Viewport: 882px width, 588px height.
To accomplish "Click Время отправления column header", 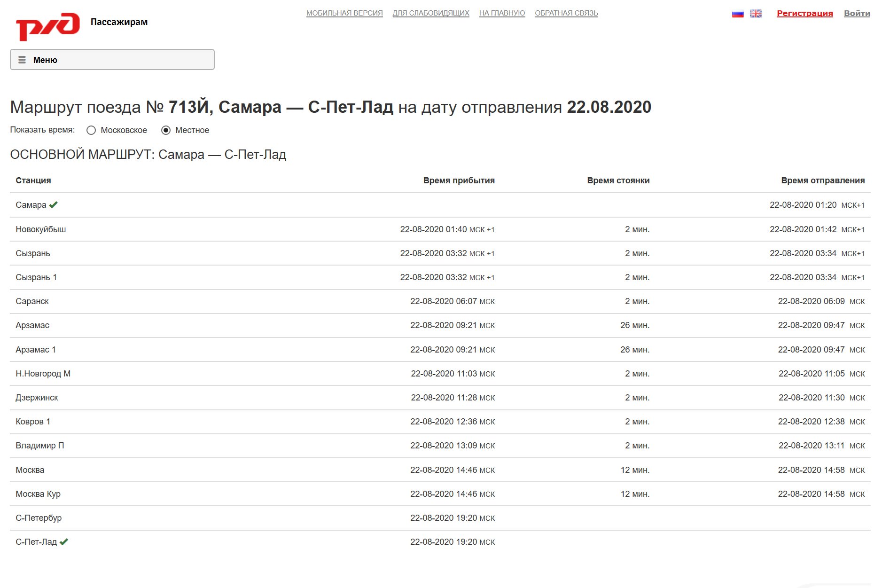I will click(823, 180).
